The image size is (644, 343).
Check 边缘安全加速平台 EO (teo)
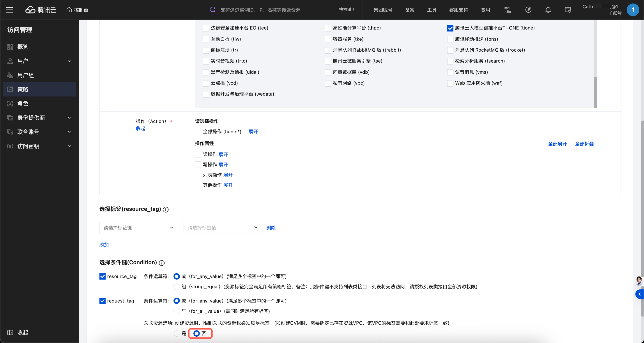(x=206, y=28)
